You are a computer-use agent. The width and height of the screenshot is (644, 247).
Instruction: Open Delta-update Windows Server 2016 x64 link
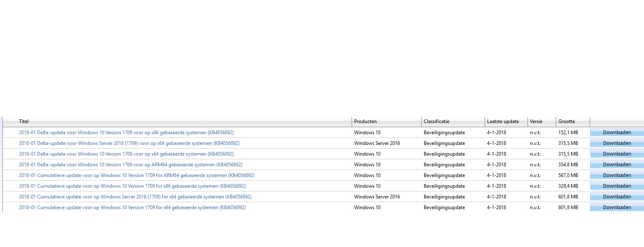(129, 143)
